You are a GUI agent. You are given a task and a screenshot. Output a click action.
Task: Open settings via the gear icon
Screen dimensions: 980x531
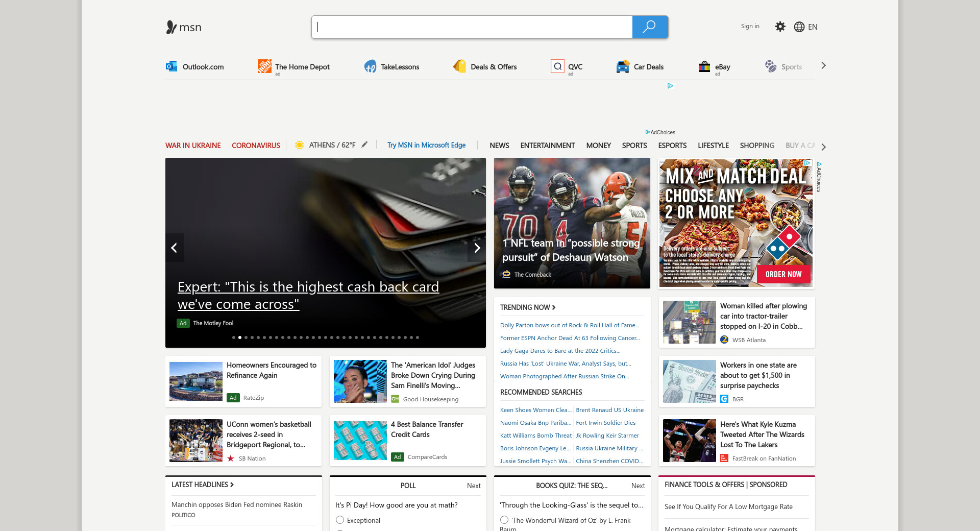tap(780, 27)
